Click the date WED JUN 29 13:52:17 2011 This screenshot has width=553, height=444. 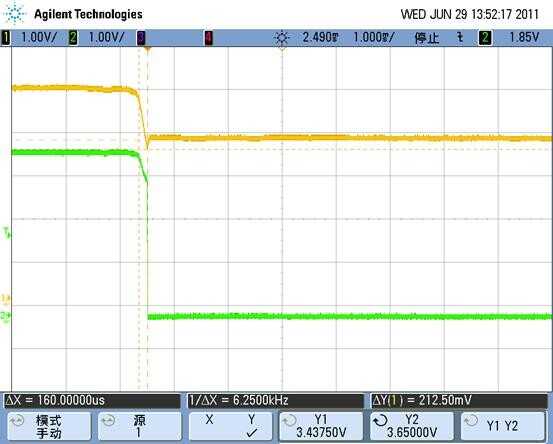(x=470, y=14)
